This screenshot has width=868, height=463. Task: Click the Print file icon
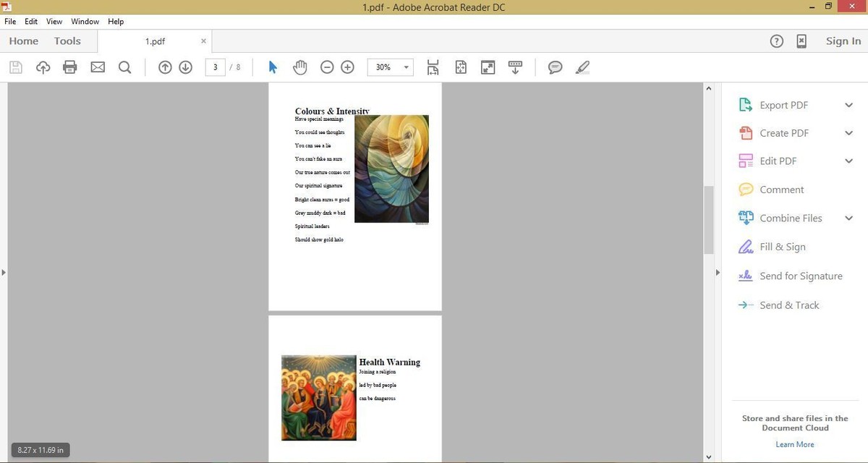[x=70, y=67]
